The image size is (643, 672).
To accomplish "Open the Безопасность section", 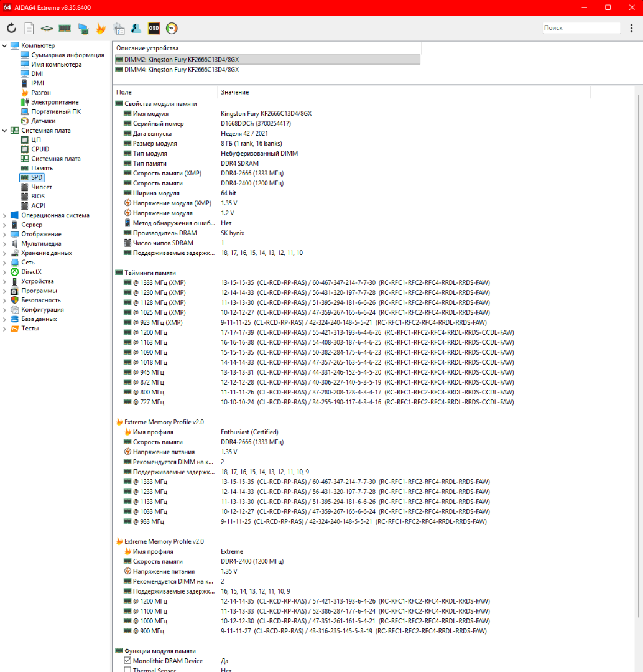I will [41, 300].
